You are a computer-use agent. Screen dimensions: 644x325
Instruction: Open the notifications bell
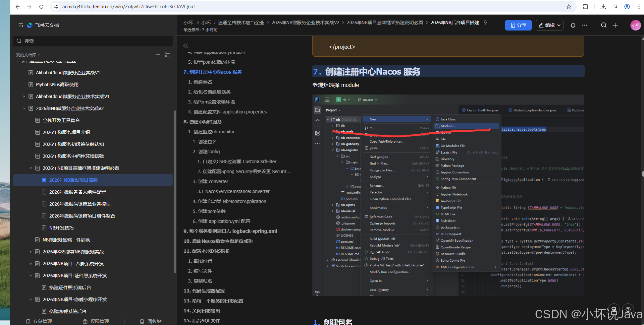pos(573,25)
